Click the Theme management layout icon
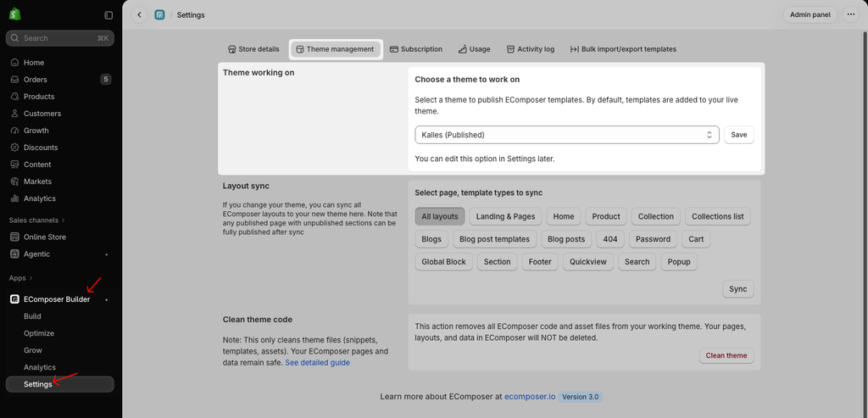Viewport: 868px width, 418px height. (x=299, y=49)
